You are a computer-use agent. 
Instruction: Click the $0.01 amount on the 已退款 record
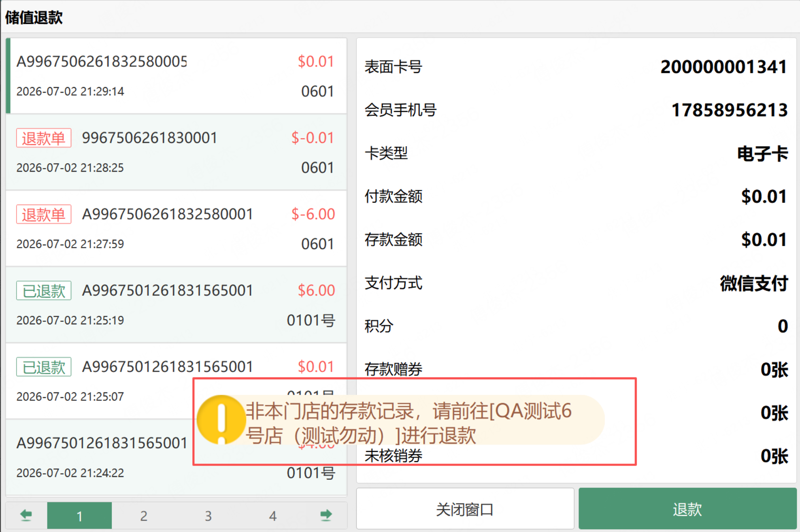316,366
